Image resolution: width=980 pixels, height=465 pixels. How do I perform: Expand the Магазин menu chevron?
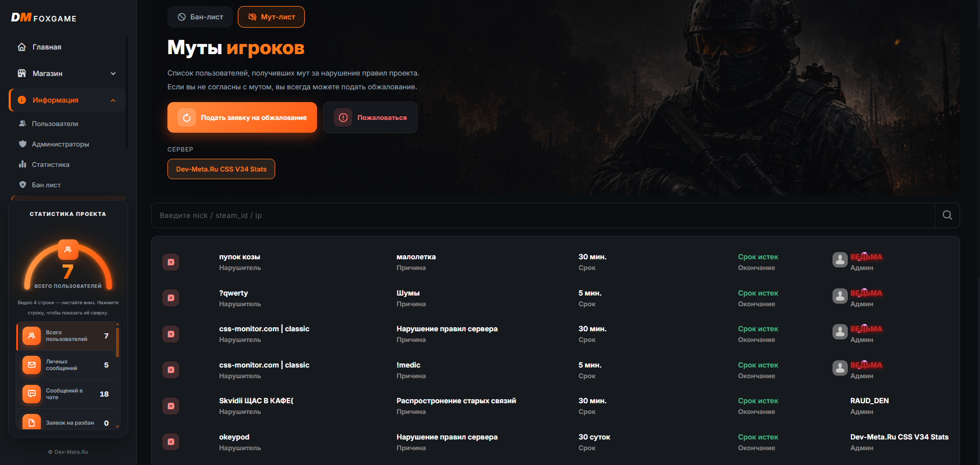[x=113, y=74]
